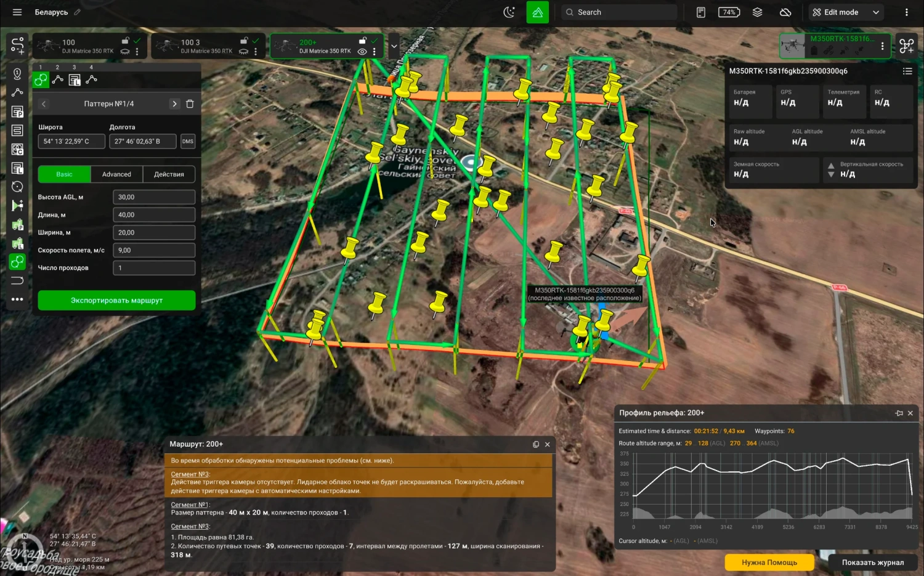Click the Высота AGL input field
This screenshot has height=576, width=924.
pos(154,197)
